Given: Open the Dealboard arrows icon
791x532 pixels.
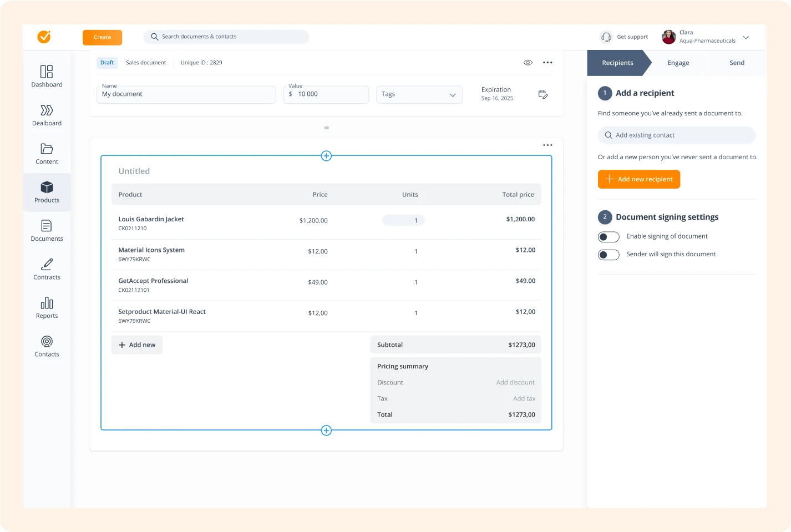Looking at the screenshot, I should point(47,110).
